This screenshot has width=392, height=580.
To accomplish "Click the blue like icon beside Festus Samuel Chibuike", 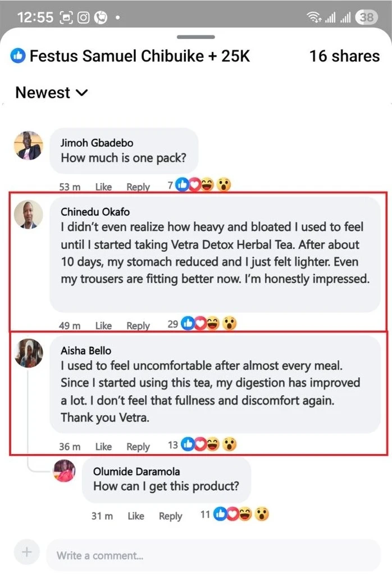I will [18, 56].
